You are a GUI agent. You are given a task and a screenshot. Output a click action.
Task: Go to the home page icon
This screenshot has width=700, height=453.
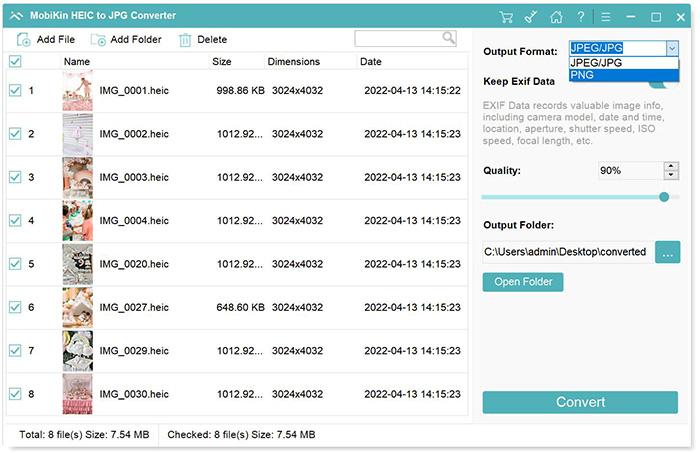[556, 17]
